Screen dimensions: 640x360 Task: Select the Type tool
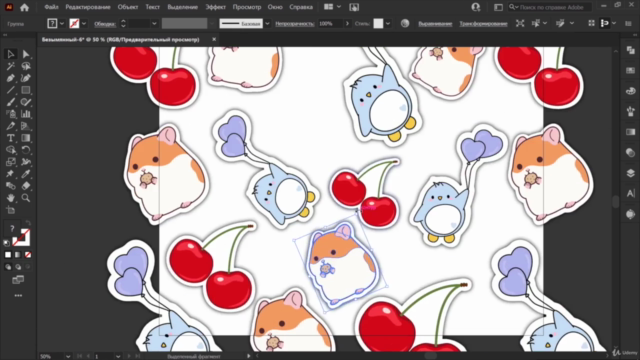pyautogui.click(x=11, y=138)
